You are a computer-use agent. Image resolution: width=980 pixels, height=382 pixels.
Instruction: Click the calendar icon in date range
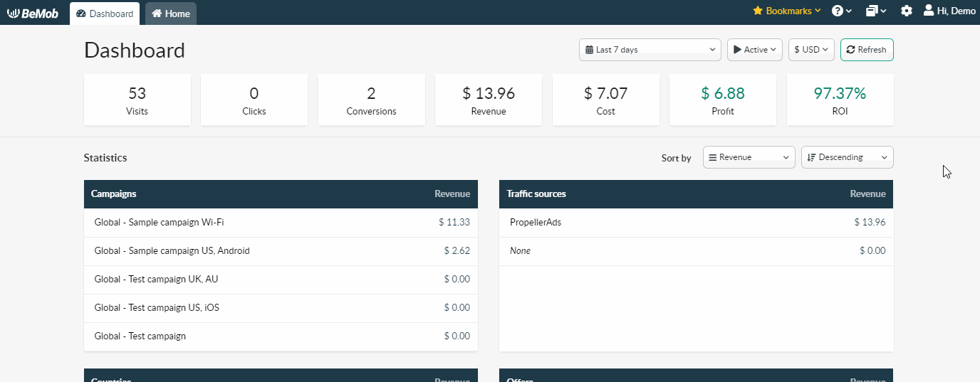click(590, 50)
